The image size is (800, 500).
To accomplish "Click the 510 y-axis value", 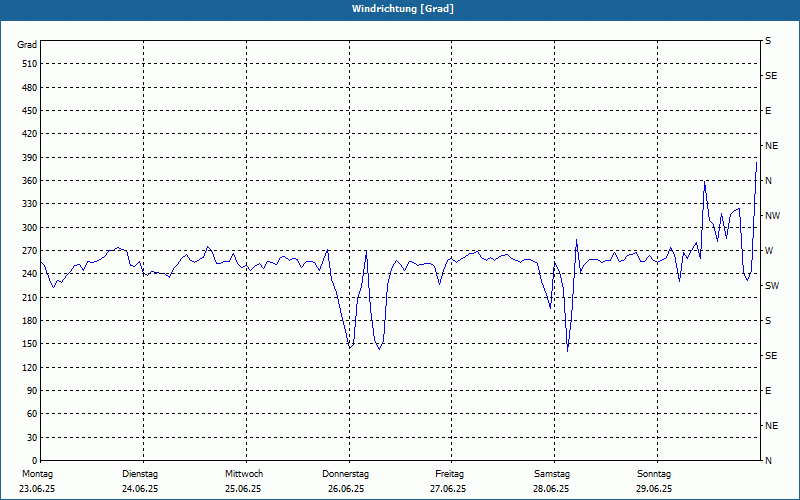I will tap(30, 64).
